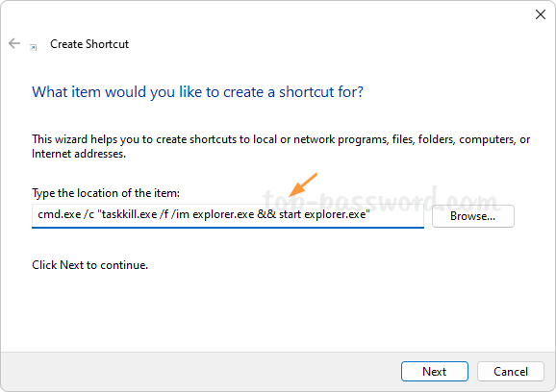Click the 'What item would you like' heading
The width and height of the screenshot is (556, 392).
coord(197,92)
